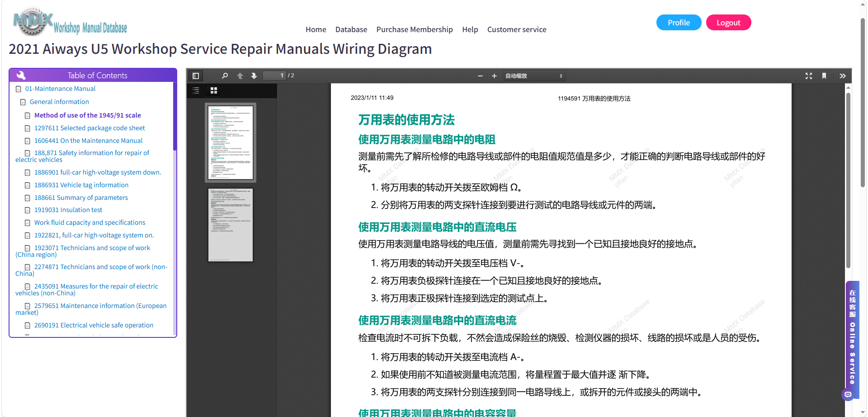Image resolution: width=868 pixels, height=417 pixels.
Task: Go to Purchase Membership page
Action: pyautogui.click(x=415, y=29)
